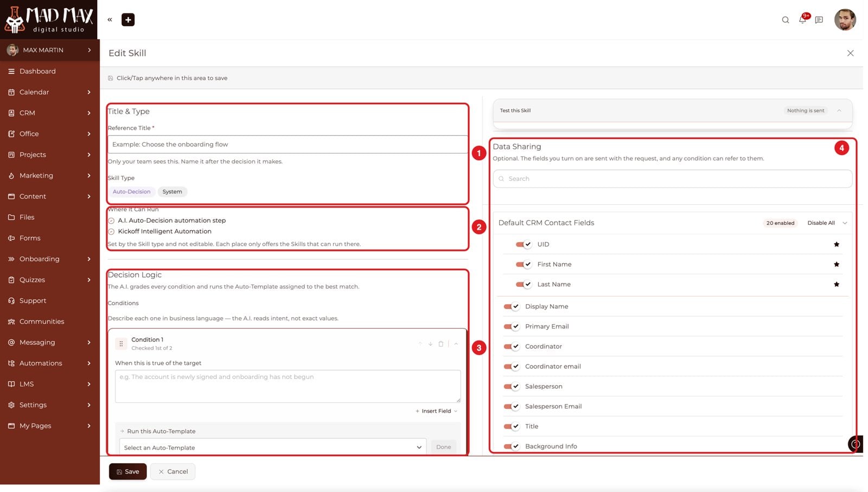Click the Nothing is sent status
868x492 pixels.
pos(806,111)
